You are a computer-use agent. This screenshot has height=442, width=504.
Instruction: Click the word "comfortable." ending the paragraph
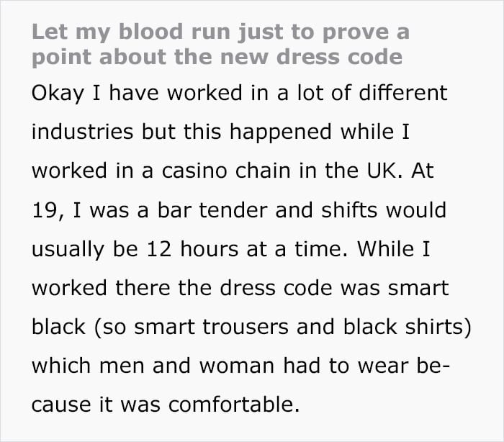(x=234, y=405)
